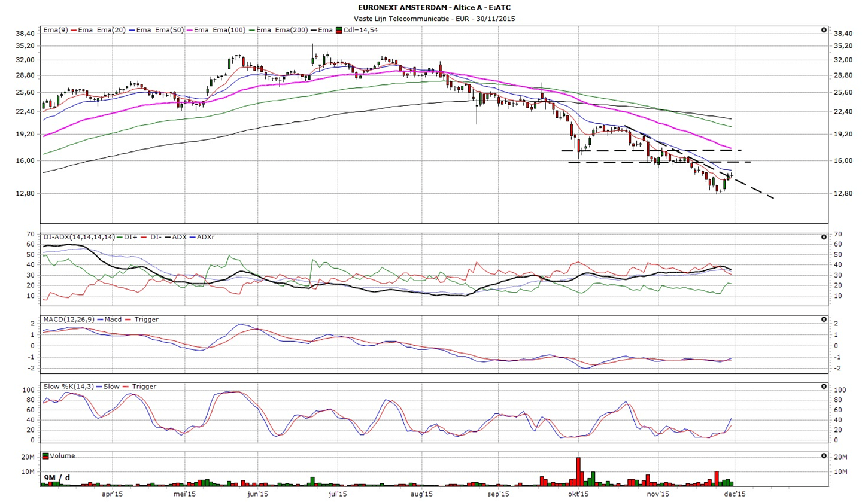Click the MACD(12,26,9) indicator title

click(x=69, y=320)
